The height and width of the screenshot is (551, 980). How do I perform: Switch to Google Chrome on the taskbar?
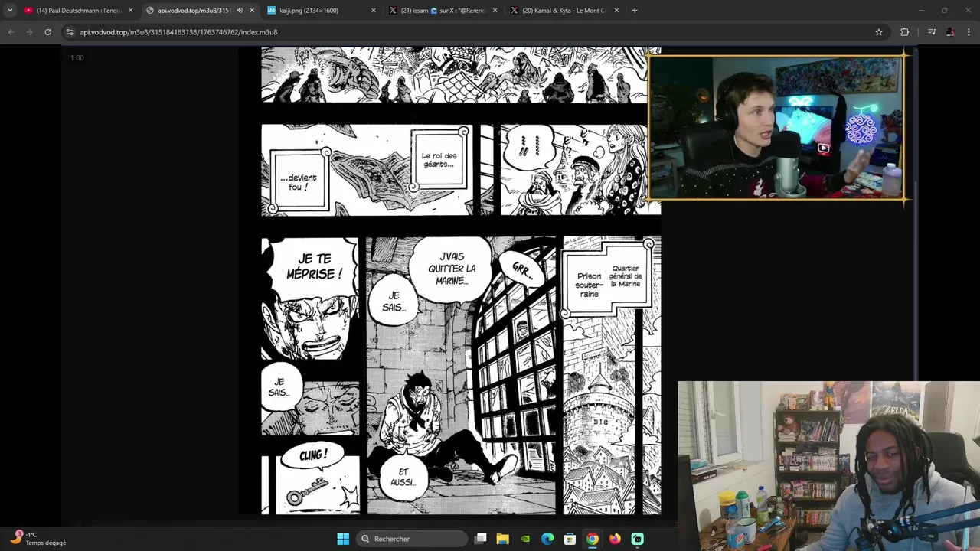click(x=593, y=539)
